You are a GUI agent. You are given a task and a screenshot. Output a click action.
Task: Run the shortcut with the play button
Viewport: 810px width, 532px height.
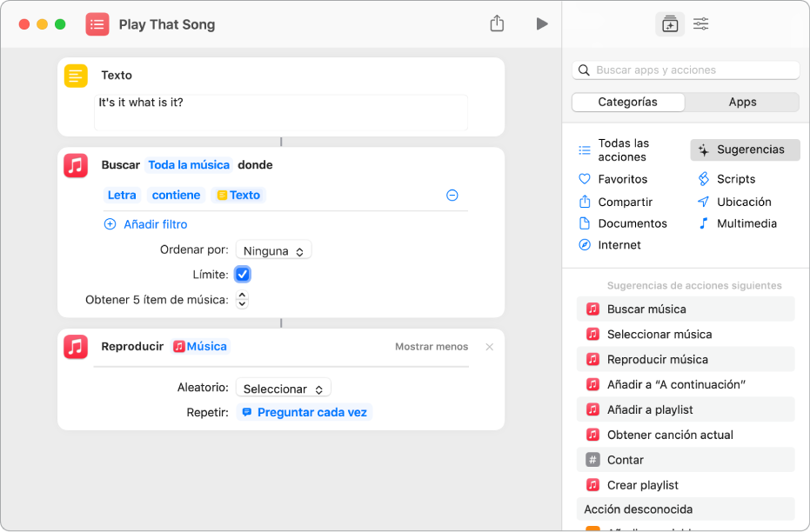point(541,23)
